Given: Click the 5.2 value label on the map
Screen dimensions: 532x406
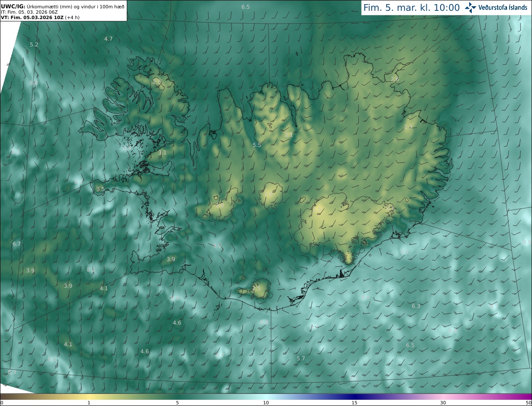Looking at the screenshot, I should click(x=34, y=44).
